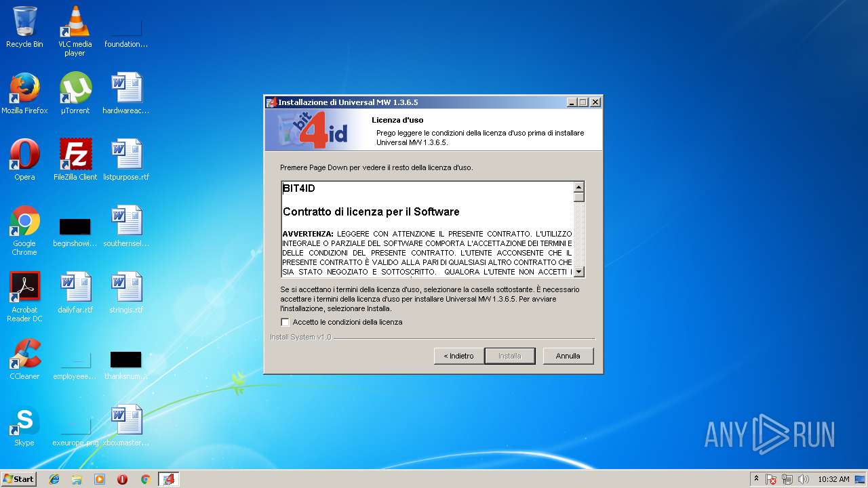868x488 pixels.
Task: Open Opera from the taskbar
Action: coord(122,479)
